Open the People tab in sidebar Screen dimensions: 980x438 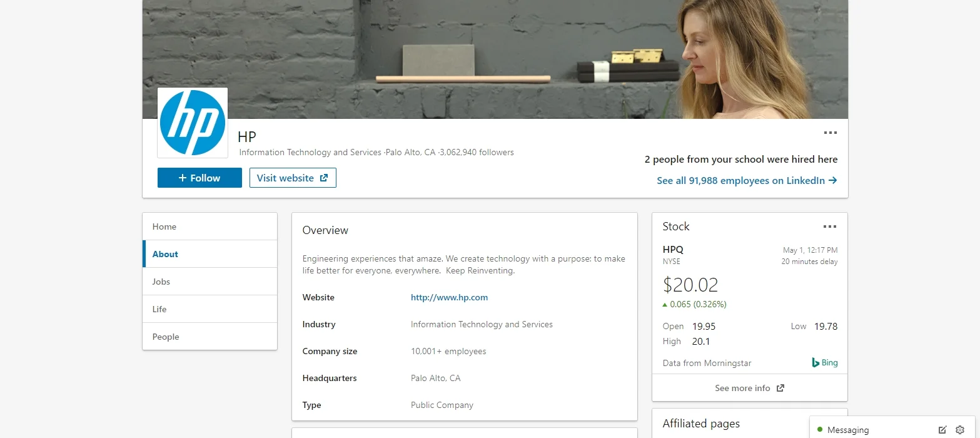[x=210, y=337]
